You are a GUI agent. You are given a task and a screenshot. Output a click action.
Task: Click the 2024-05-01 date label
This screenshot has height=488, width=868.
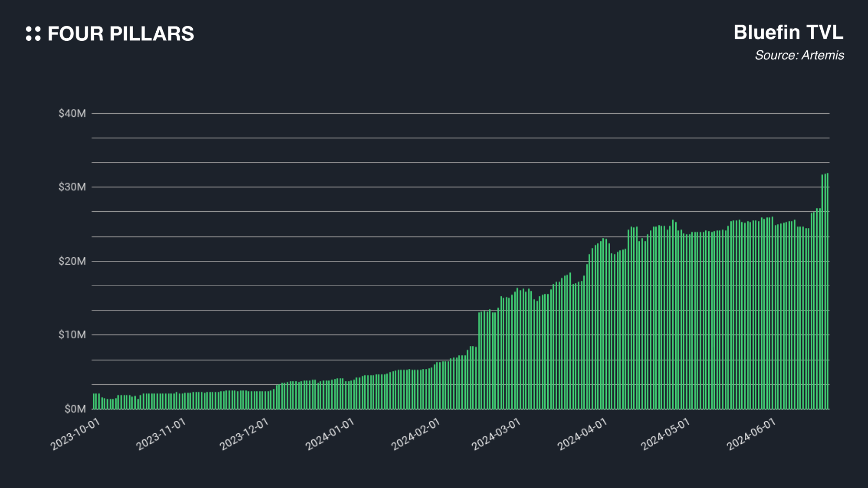[665, 435]
